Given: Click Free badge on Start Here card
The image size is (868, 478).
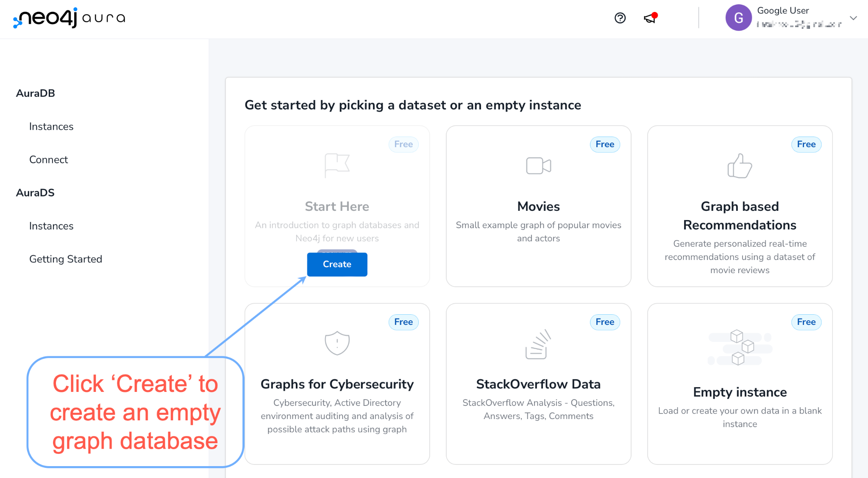Looking at the screenshot, I should [x=403, y=144].
